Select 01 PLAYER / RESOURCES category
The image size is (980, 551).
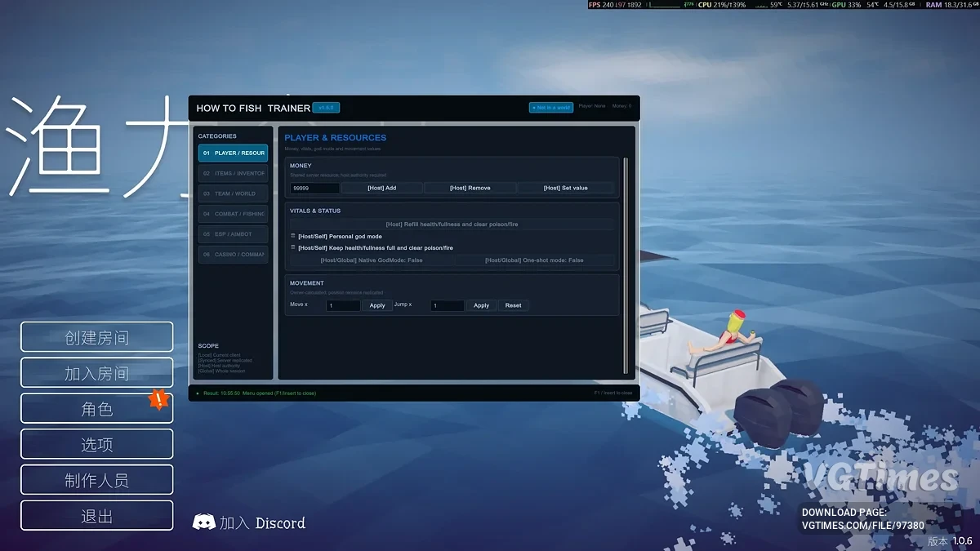[233, 153]
